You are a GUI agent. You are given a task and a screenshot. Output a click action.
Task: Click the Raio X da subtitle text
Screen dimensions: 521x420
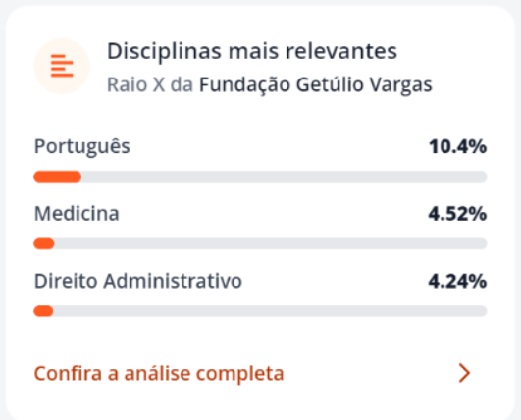(150, 84)
